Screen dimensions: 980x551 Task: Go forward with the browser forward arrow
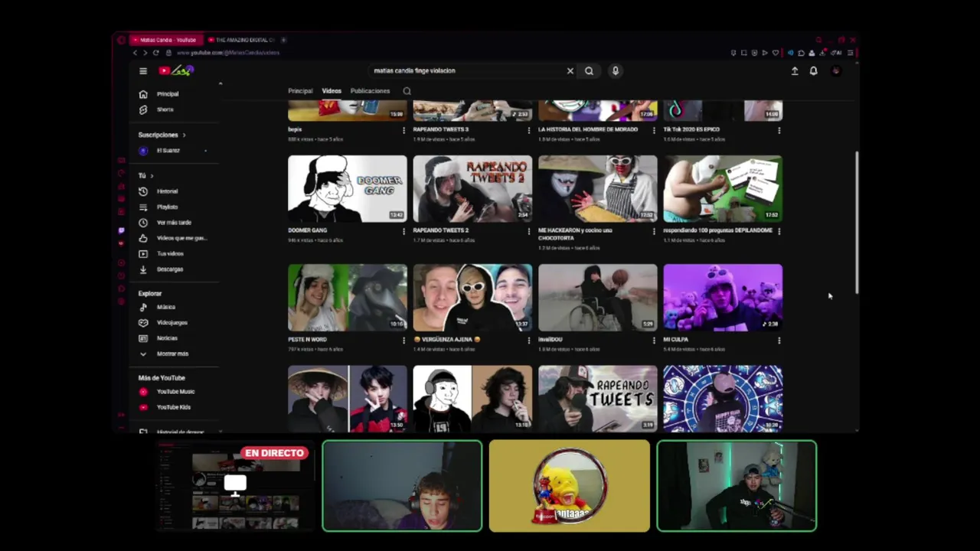coord(145,52)
